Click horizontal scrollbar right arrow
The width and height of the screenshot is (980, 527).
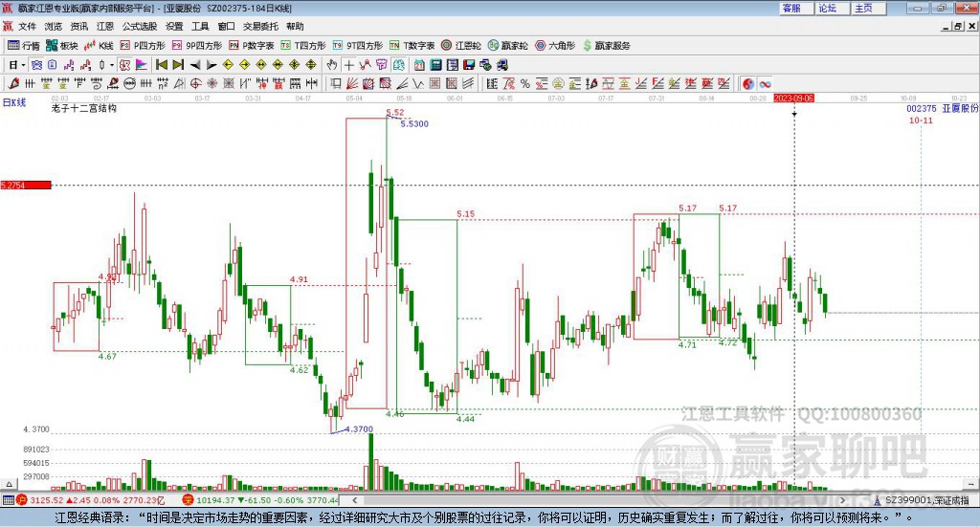[x=842, y=500]
